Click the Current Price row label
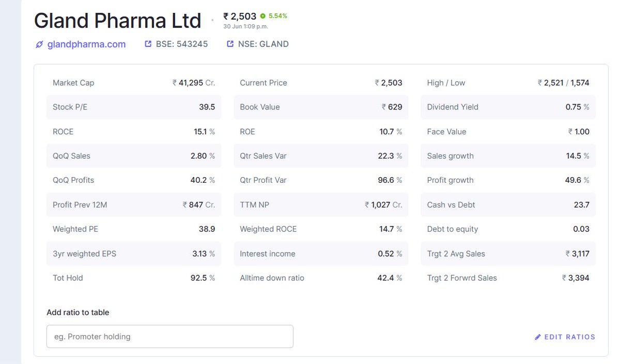 (263, 83)
